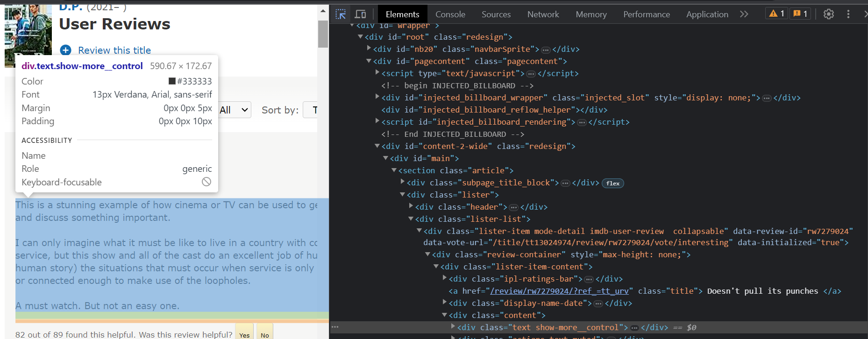868x339 pixels.
Task: Open the Memory tab
Action: click(x=591, y=14)
